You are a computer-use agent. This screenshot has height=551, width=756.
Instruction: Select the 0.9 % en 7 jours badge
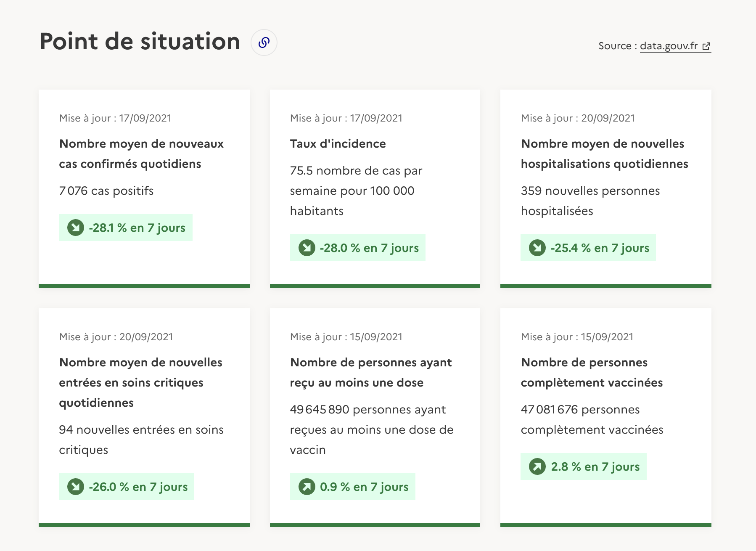(353, 487)
